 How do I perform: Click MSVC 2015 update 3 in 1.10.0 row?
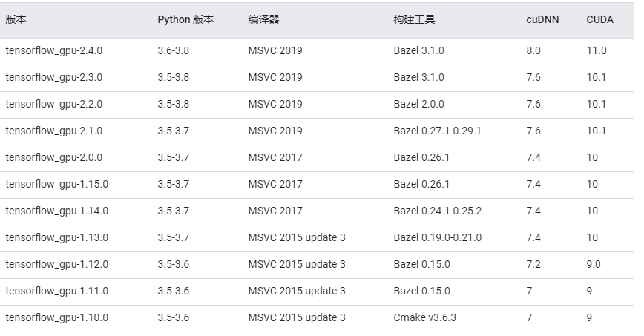[297, 317]
